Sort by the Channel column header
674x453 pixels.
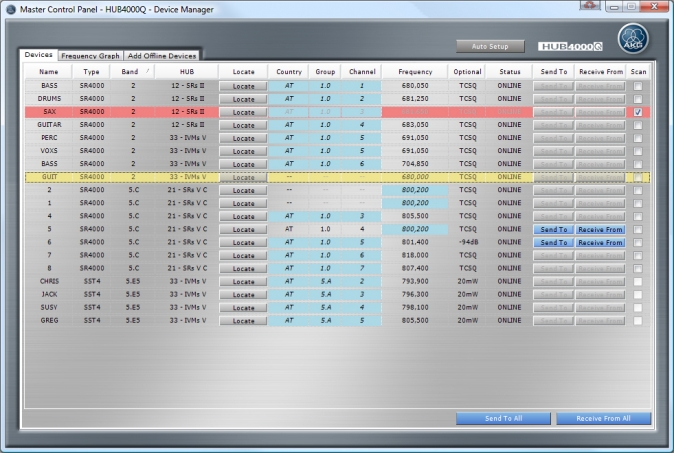click(362, 72)
